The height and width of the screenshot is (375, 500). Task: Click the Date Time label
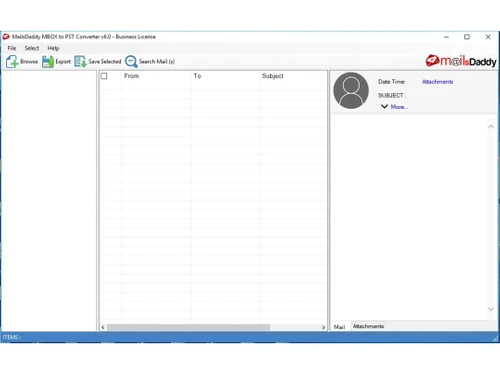click(x=391, y=82)
